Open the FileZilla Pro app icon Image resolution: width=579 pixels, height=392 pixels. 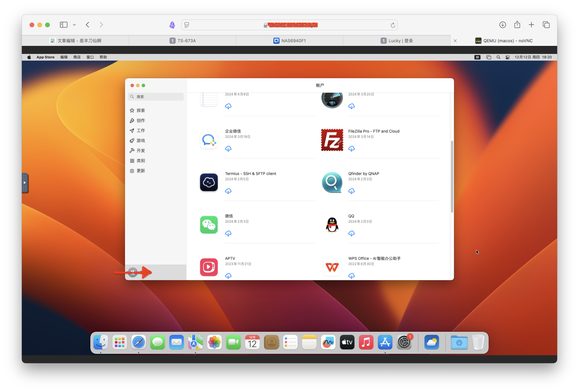click(332, 140)
